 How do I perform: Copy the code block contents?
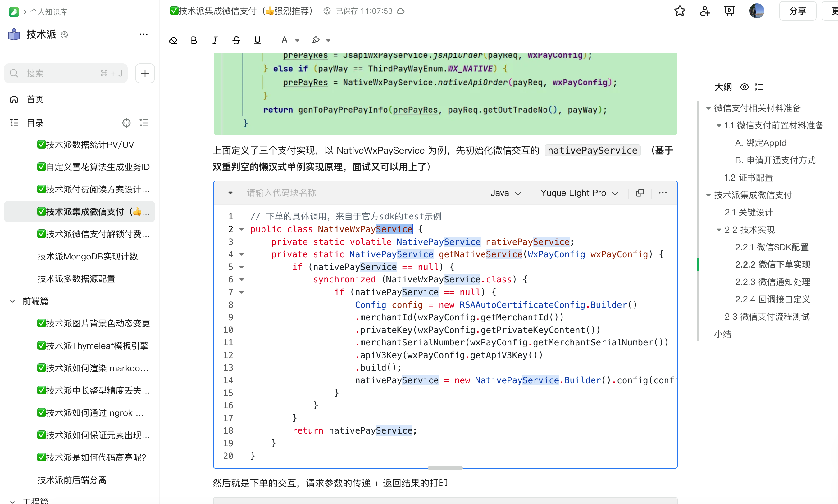(640, 193)
